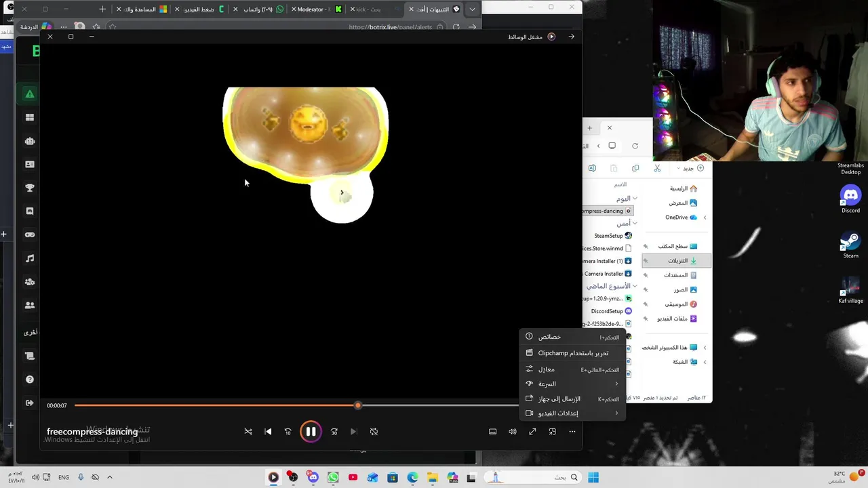Open Documents (المستندات) in File Explorer
The height and width of the screenshot is (488, 868).
tap(677, 275)
